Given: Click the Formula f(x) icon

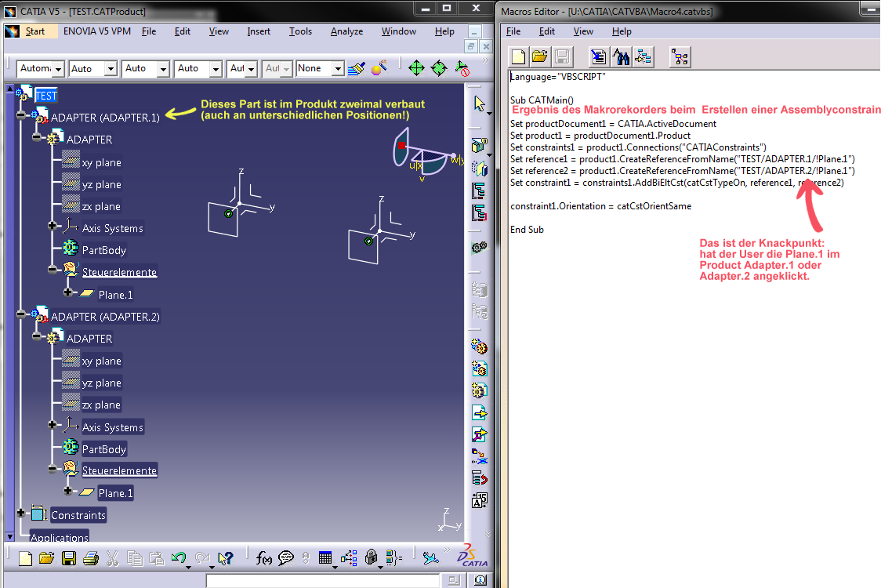Looking at the screenshot, I should 263,558.
